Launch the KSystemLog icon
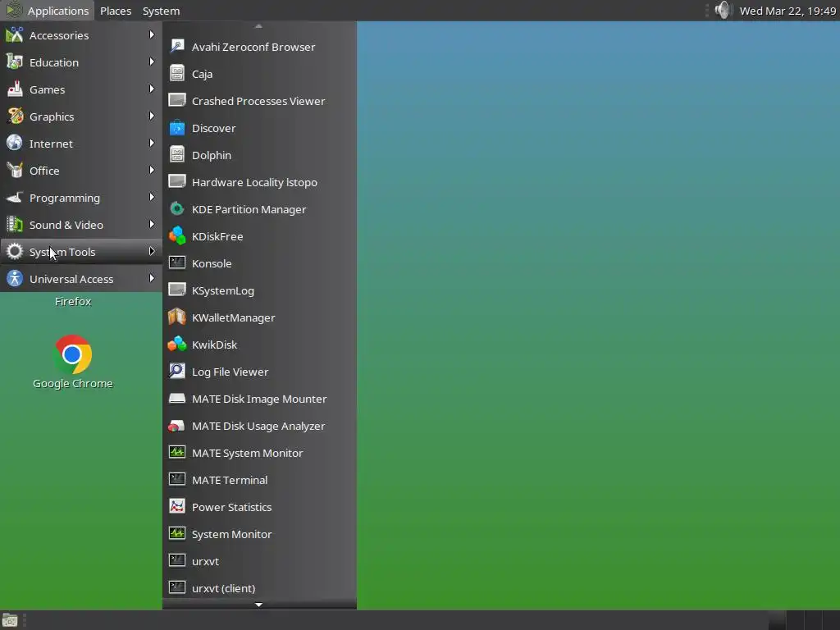This screenshot has width=840, height=630. (x=177, y=290)
